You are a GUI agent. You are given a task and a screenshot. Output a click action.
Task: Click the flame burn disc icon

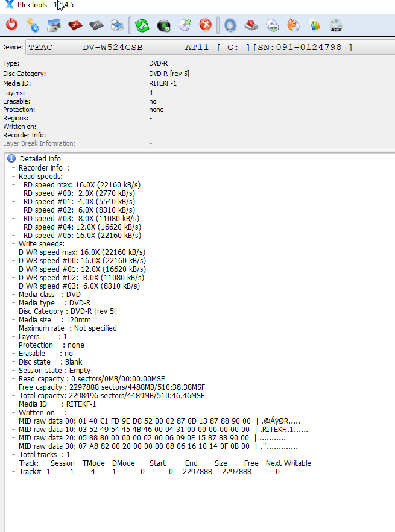pyautogui.click(x=294, y=25)
